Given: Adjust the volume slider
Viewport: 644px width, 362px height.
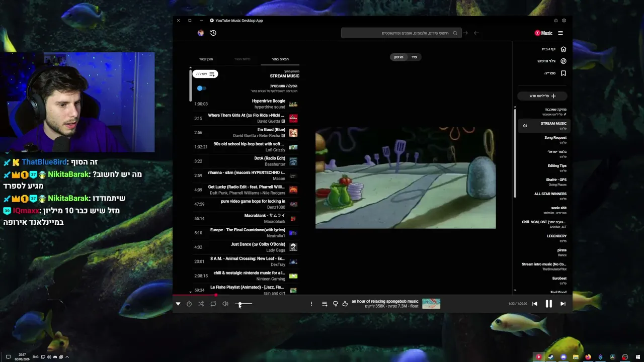Looking at the screenshot, I should tap(245, 304).
